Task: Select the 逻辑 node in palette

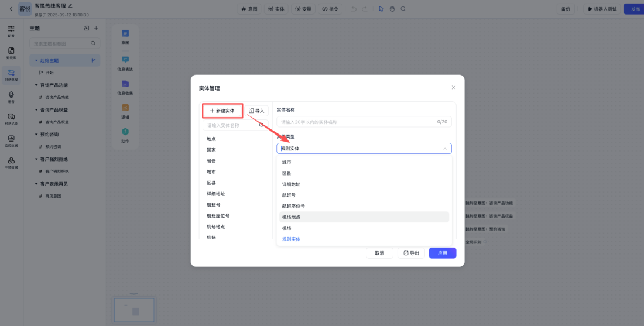Action: [x=125, y=111]
